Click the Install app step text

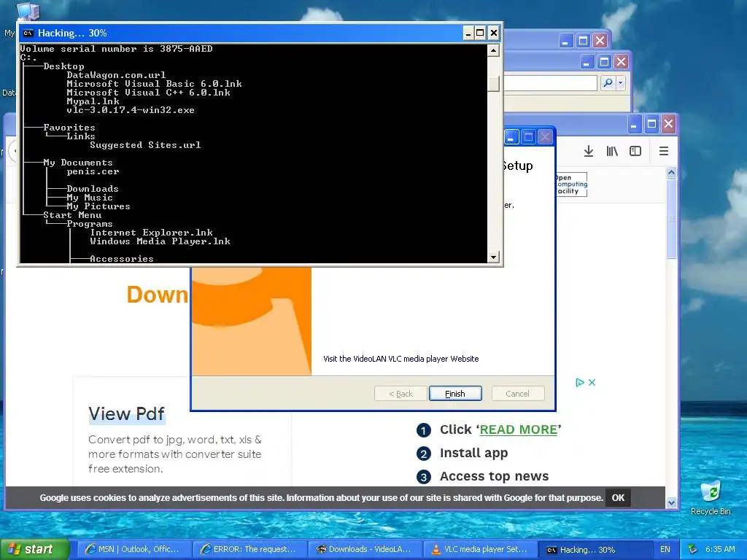(x=473, y=453)
